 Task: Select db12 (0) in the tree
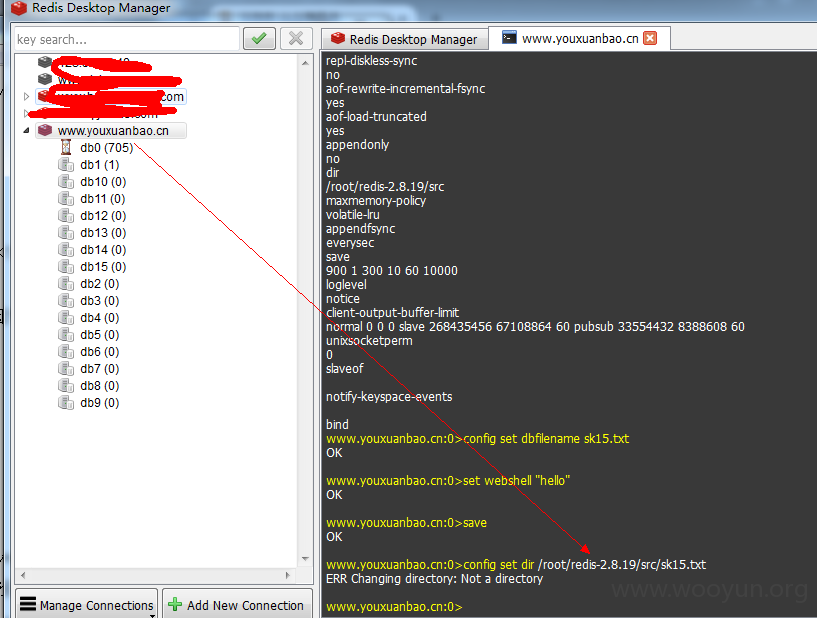coord(103,216)
